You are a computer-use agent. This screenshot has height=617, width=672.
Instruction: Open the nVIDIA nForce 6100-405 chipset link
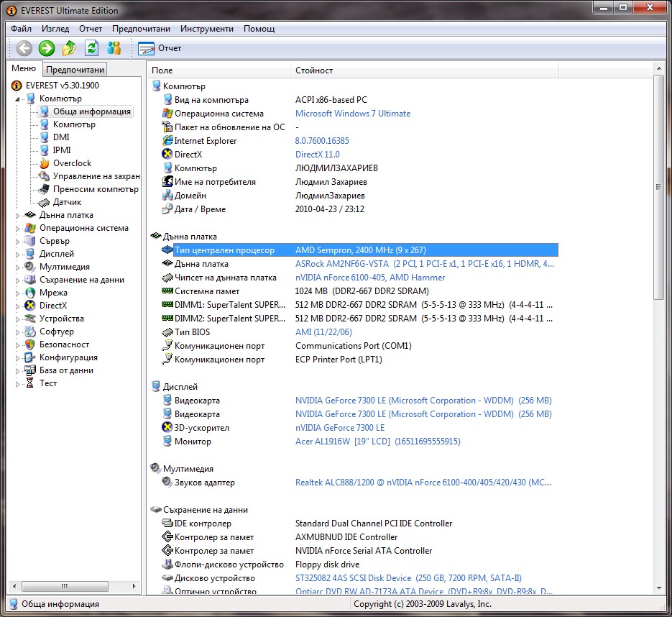pos(370,278)
